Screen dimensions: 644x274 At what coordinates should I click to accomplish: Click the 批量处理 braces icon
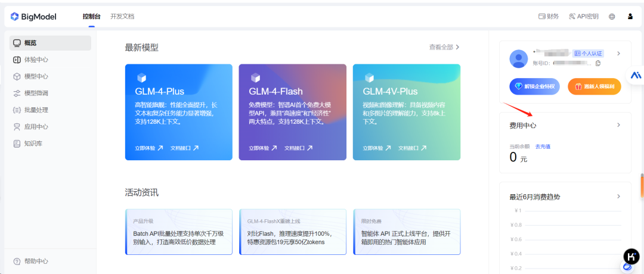[x=17, y=110]
